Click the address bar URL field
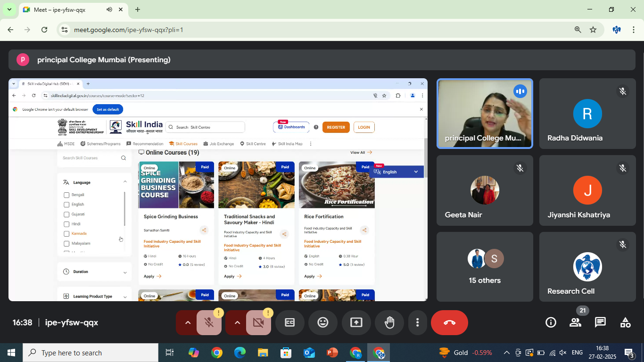The width and height of the screenshot is (644, 362). 283,30
